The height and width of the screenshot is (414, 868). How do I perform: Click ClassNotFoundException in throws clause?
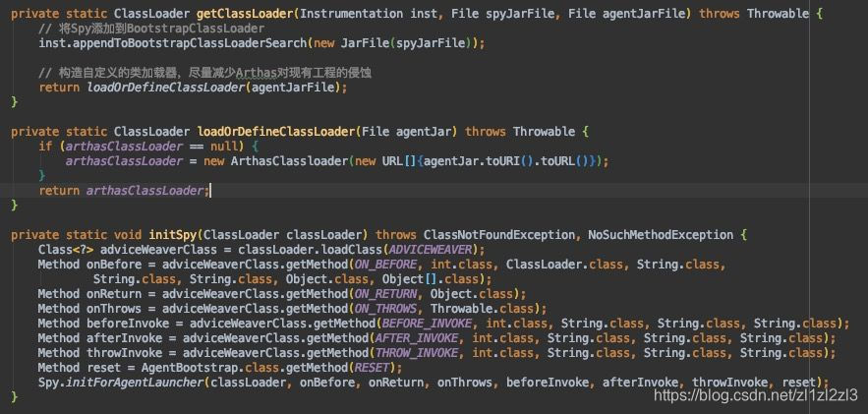pyautogui.click(x=498, y=235)
